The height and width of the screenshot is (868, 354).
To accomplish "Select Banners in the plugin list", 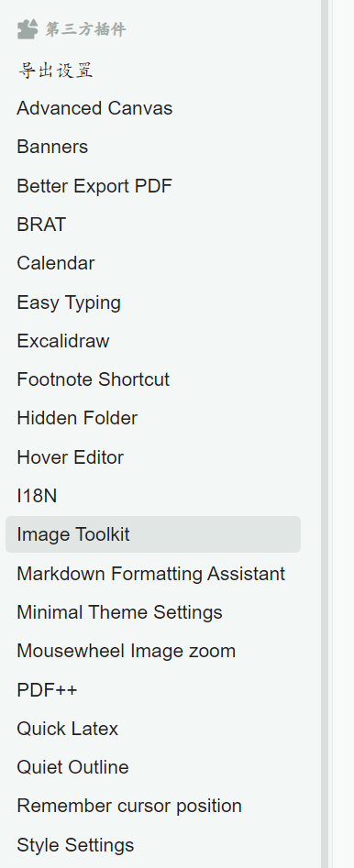I will (x=153, y=147).
